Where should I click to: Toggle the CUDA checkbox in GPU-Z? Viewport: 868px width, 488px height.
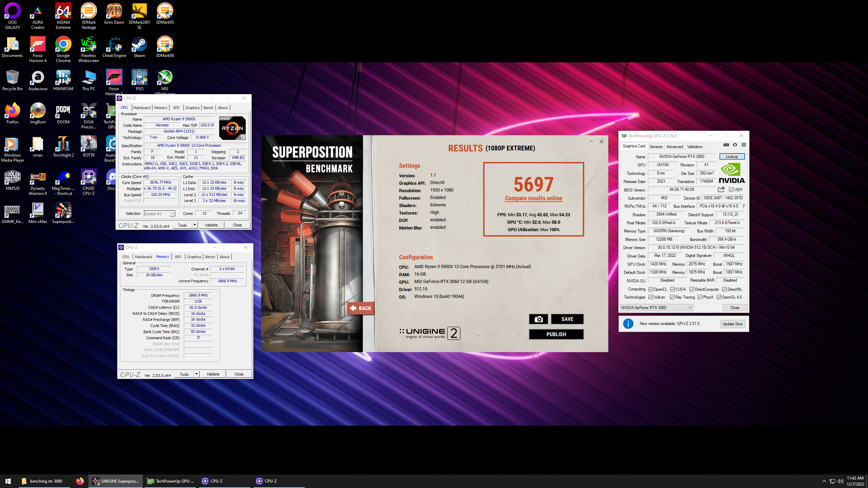tap(672, 289)
